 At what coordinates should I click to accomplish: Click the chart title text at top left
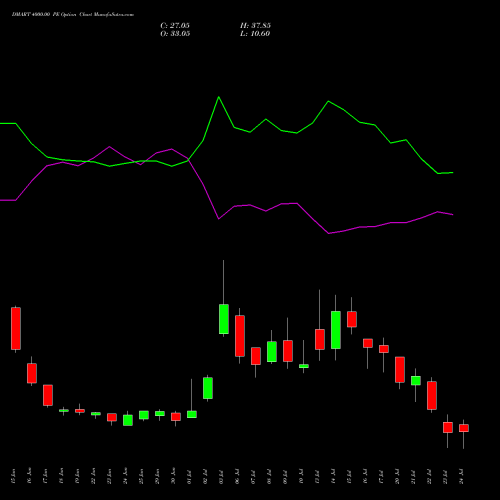coord(73,15)
